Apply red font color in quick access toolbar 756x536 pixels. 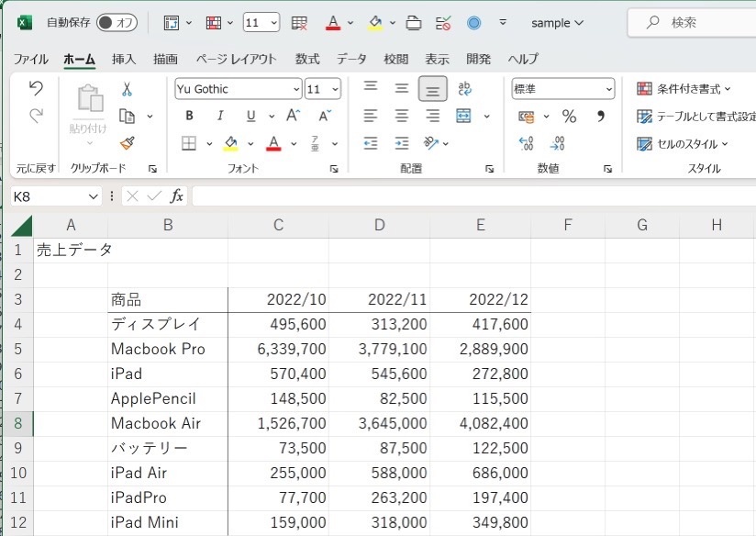click(333, 23)
